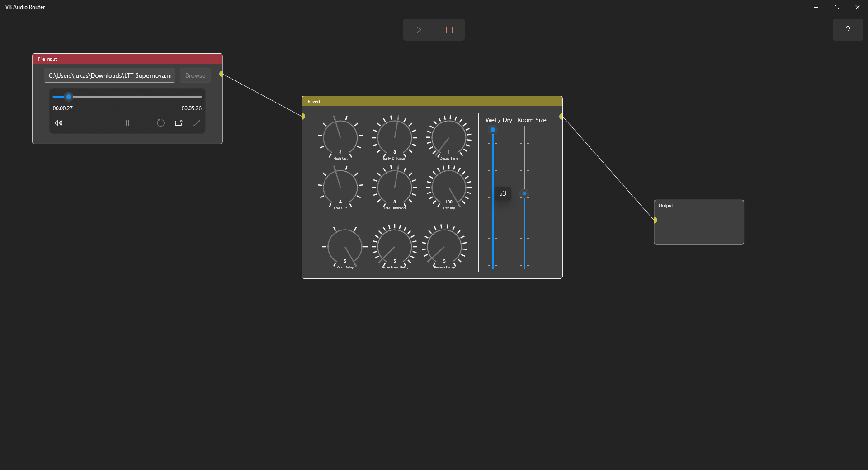Adjust the Wet / Dry slider

(x=492, y=130)
